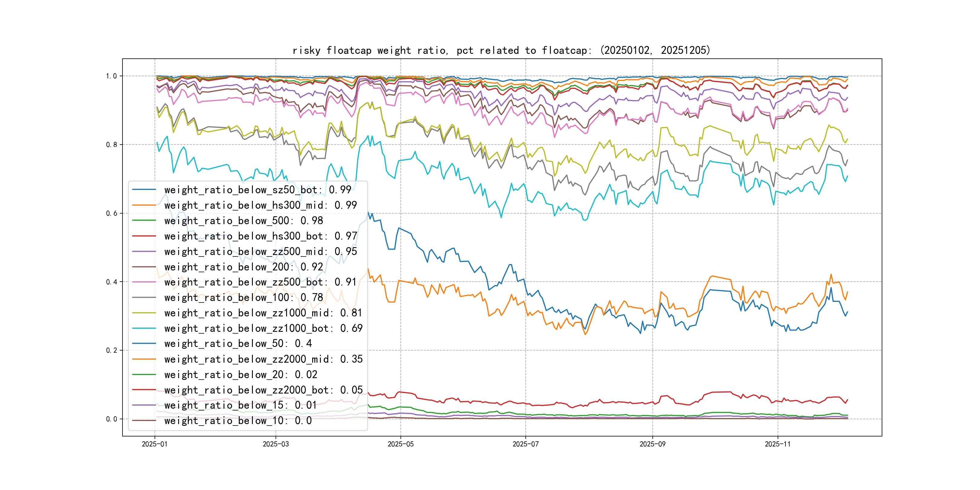
Task: Click the purple swatch beside zz500_mid legend
Action: click(144, 251)
